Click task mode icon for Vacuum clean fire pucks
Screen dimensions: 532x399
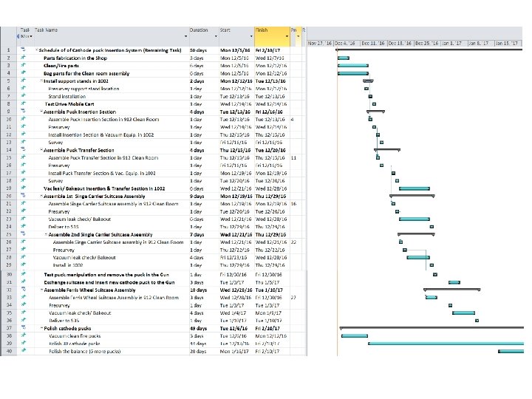click(24, 335)
